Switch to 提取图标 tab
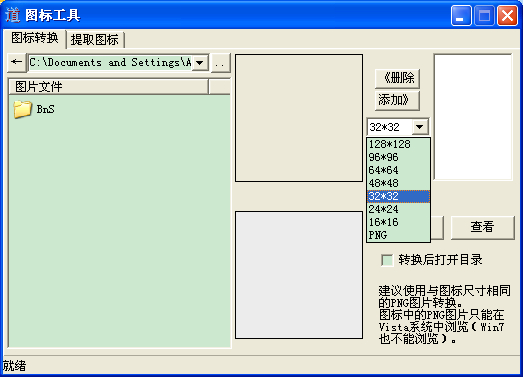The image size is (523, 377). 95,40
